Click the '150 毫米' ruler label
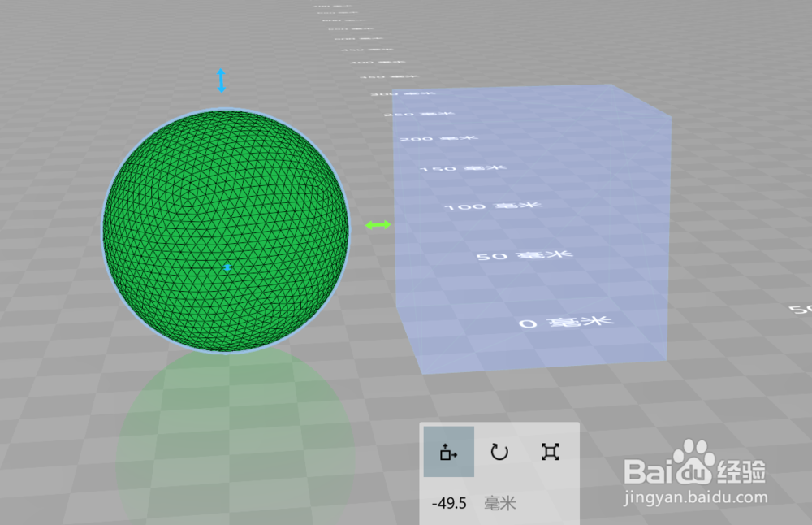This screenshot has height=525, width=812. click(462, 168)
